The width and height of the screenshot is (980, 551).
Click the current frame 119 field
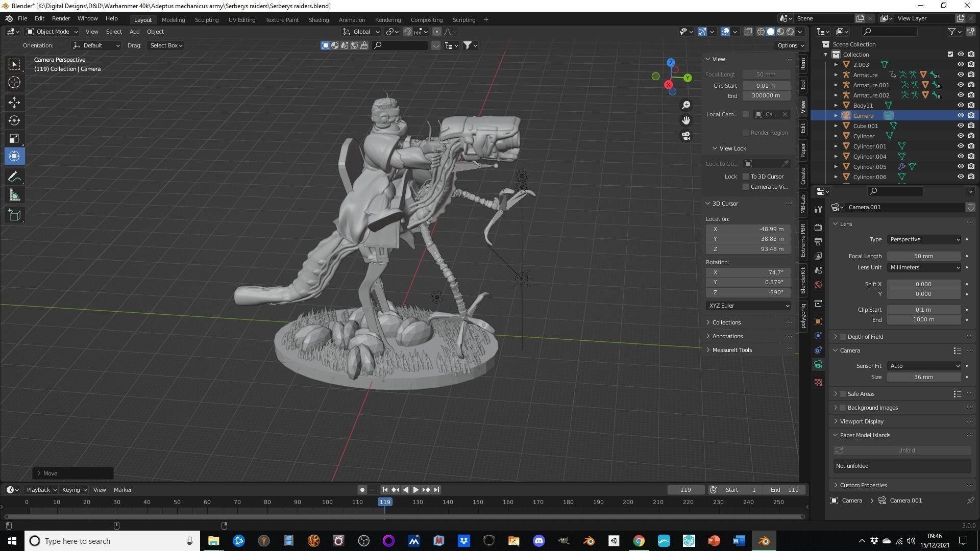(686, 490)
